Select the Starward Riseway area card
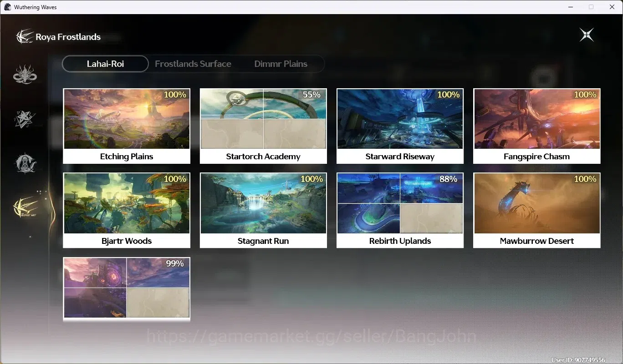 [400, 126]
